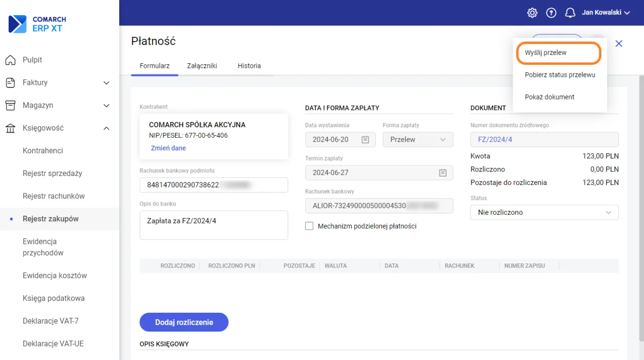
Task: Open the Forma zapłaty dropdown
Action: [418, 140]
